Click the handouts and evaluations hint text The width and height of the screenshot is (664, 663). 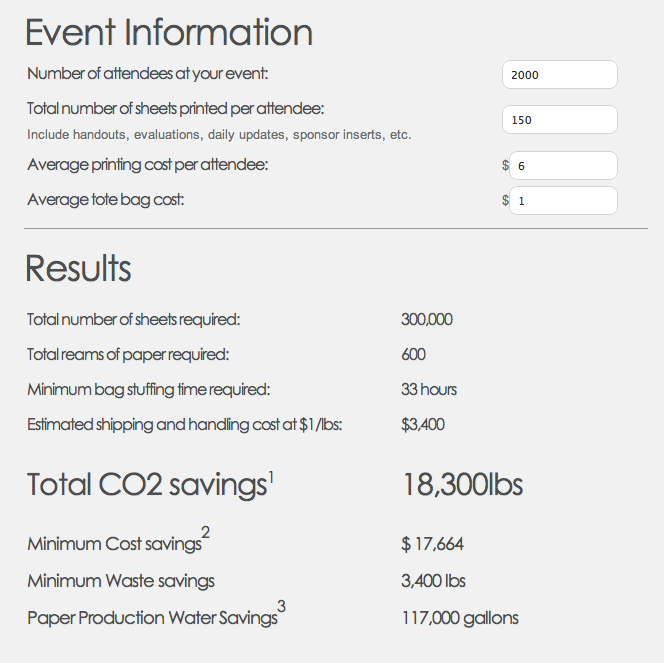(x=219, y=135)
